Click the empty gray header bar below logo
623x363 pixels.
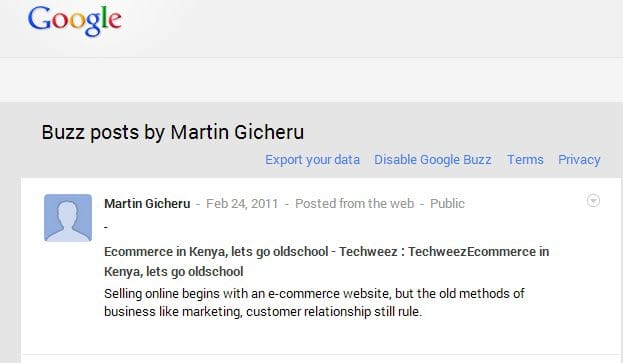pos(312,80)
